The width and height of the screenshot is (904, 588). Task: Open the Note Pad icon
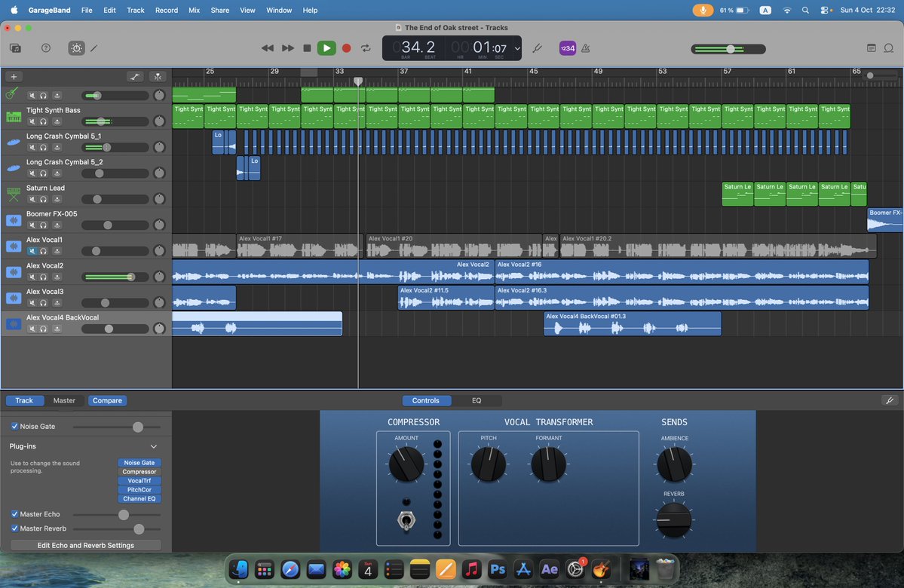click(x=871, y=48)
